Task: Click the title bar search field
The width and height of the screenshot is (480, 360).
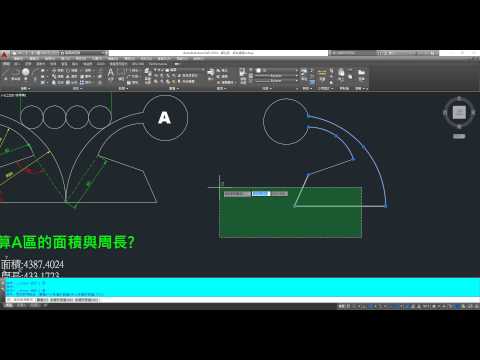Action: click(355, 53)
